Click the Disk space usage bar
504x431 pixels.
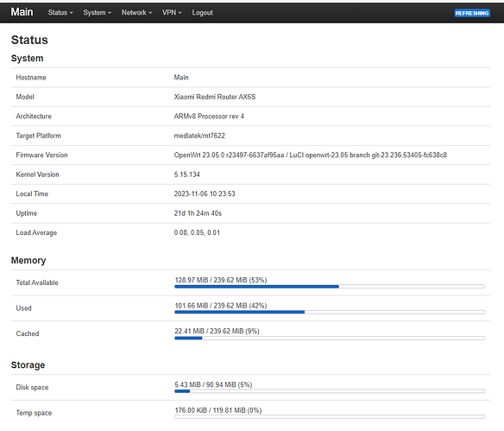[330, 391]
